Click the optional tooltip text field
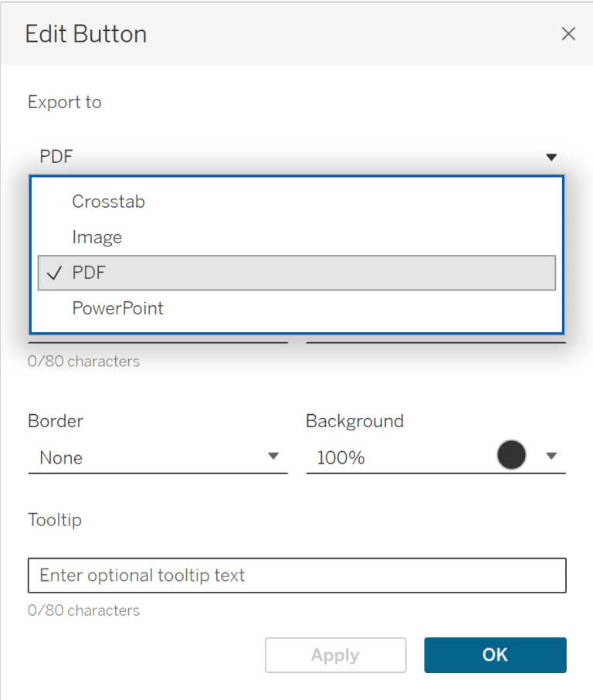 pos(296,576)
